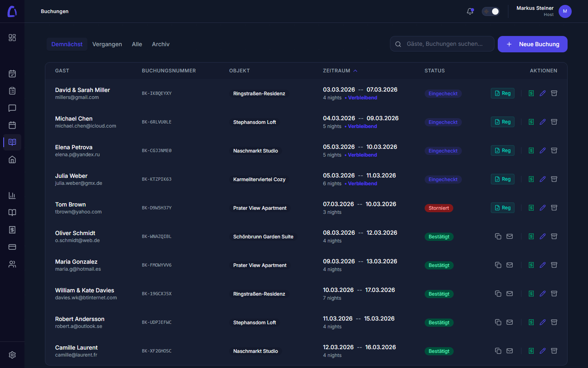The image size is (588, 368).
Task: Click the Neue Buchung button
Action: tap(532, 44)
